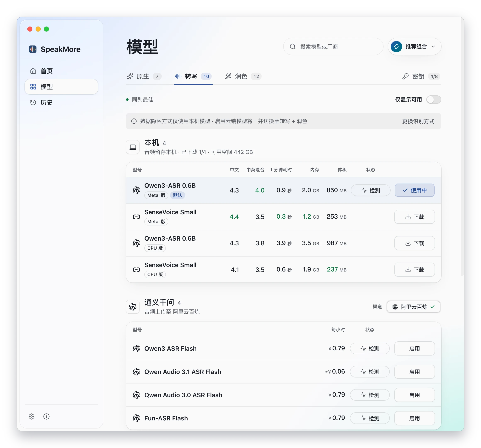481x448 pixels.
Task: Click 检测 for Qwen Audio 3.1 ASR Flash
Action: point(370,371)
